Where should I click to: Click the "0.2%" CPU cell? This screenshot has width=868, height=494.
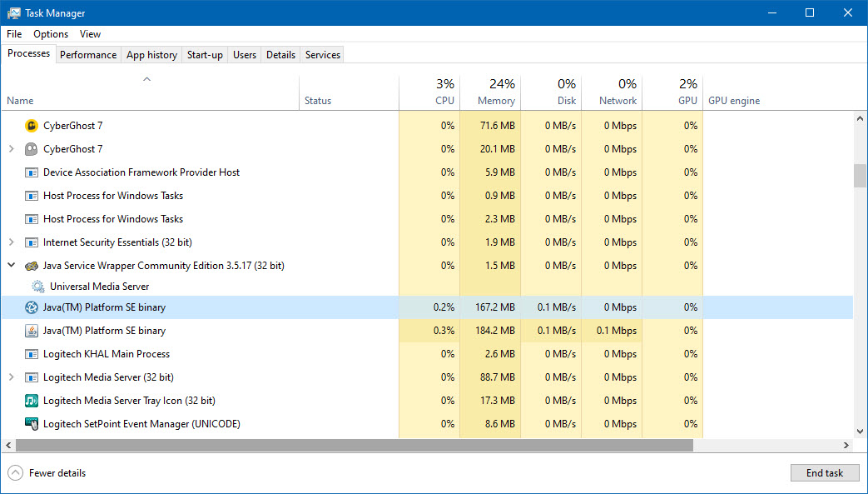tap(429, 307)
